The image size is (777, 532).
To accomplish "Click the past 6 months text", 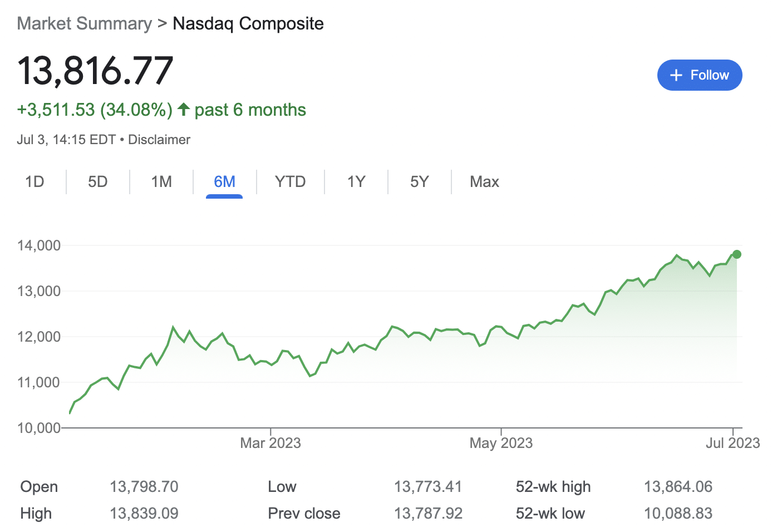I will [x=250, y=110].
